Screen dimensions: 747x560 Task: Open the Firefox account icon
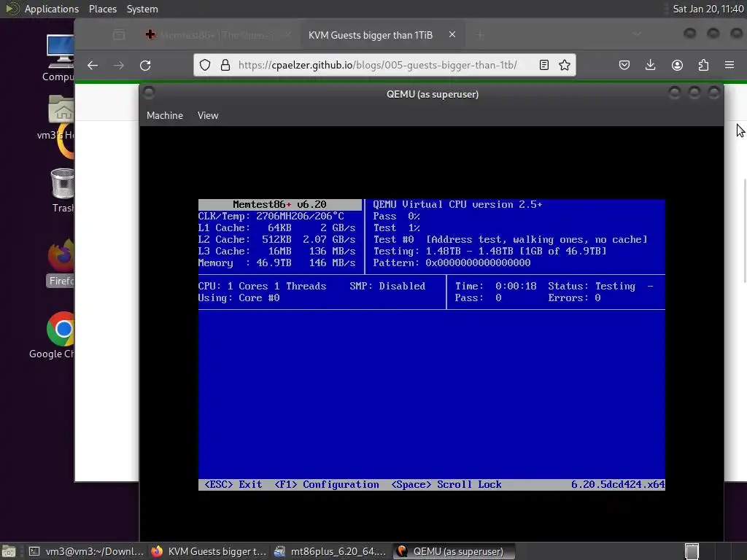(x=677, y=65)
